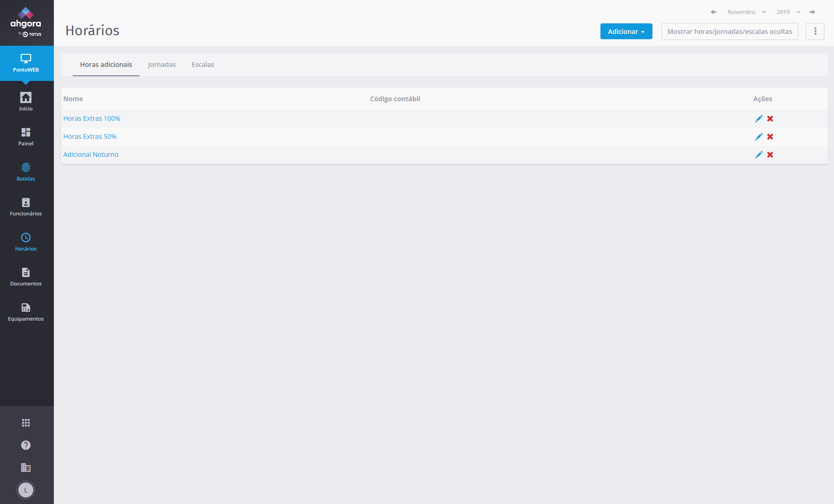Image resolution: width=834 pixels, height=504 pixels.
Task: Open the vertical three-dot options menu
Action: click(x=815, y=31)
